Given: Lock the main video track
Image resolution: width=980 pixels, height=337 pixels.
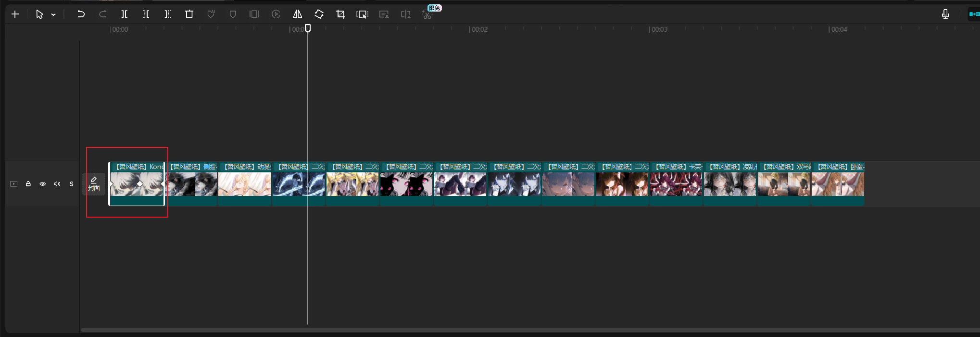Looking at the screenshot, I should (x=28, y=184).
